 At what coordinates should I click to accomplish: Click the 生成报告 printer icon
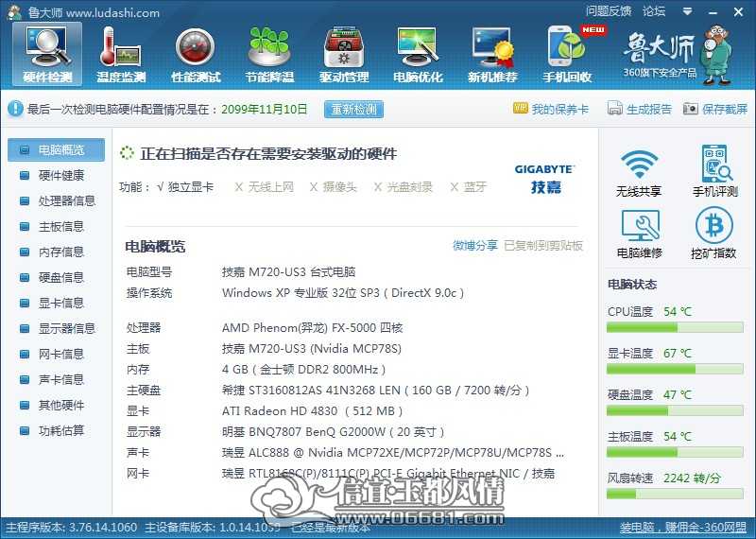click(614, 108)
